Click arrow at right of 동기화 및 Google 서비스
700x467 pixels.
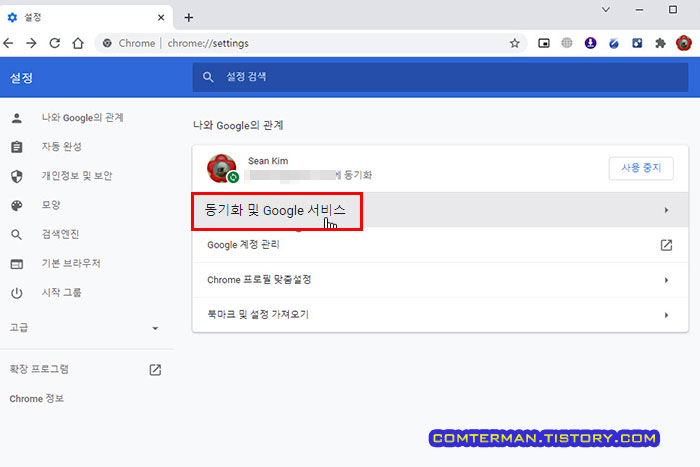pyautogui.click(x=666, y=210)
